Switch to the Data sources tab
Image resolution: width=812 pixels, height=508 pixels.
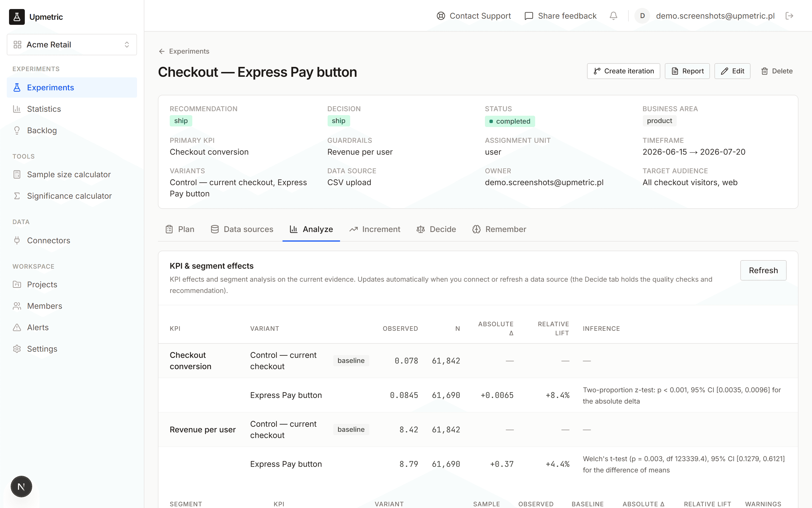click(242, 229)
